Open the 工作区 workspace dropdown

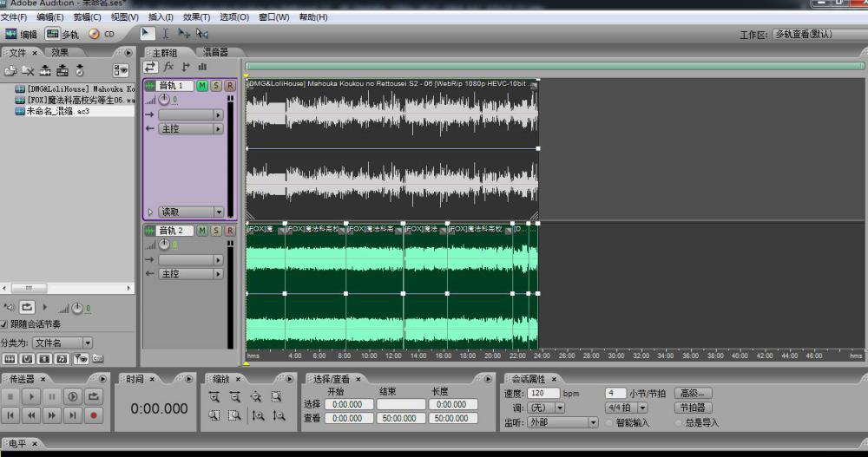[x=820, y=35]
